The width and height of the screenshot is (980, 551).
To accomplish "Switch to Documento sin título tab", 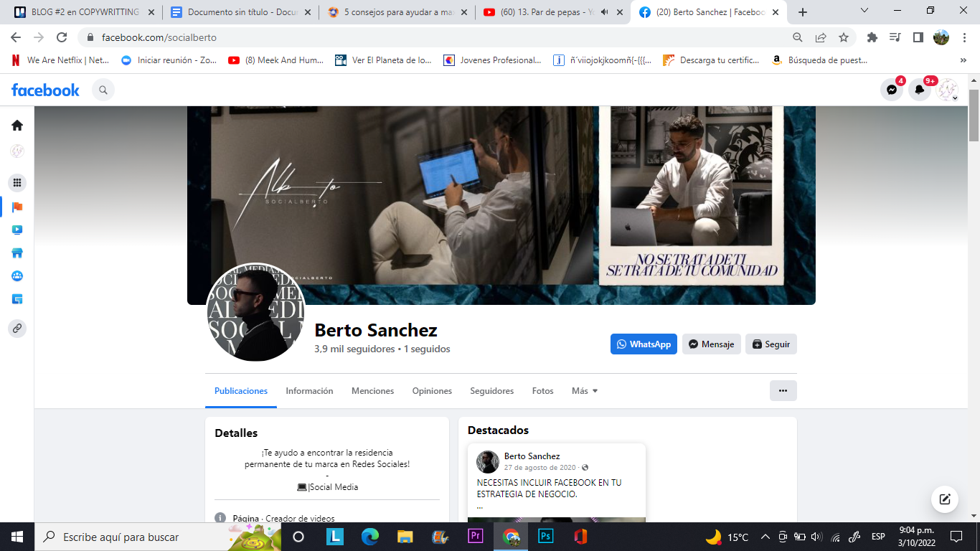I will (x=241, y=12).
